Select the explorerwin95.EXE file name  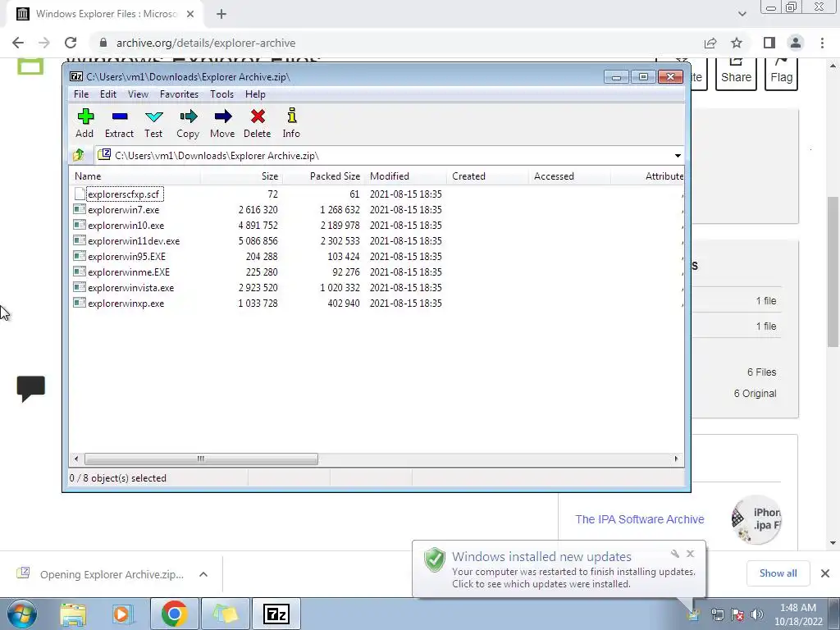coord(127,257)
